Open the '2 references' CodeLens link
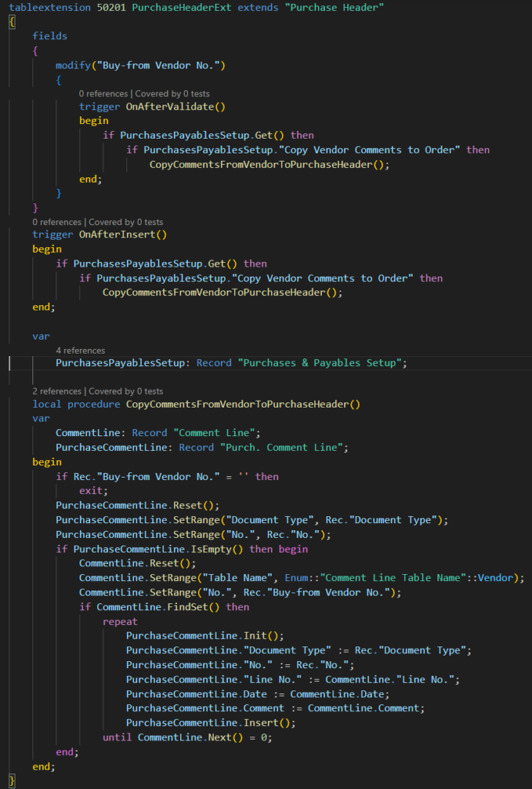 tap(58, 391)
